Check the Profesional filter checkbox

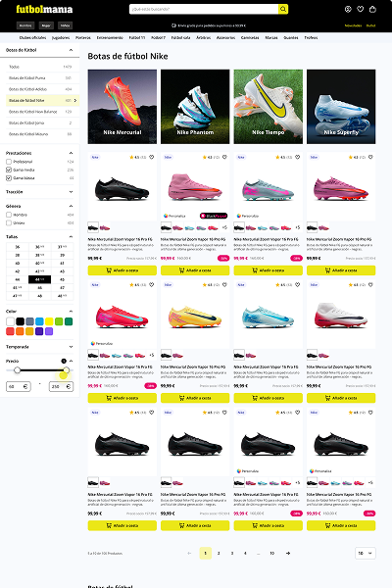click(9, 162)
